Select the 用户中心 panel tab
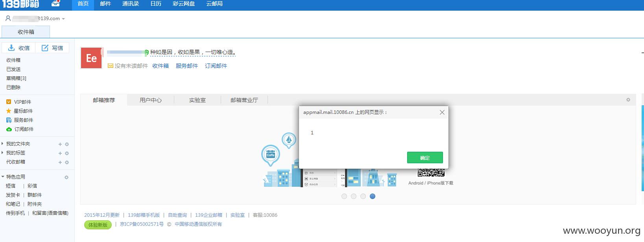The width and height of the screenshot is (644, 242). pyautogui.click(x=151, y=100)
